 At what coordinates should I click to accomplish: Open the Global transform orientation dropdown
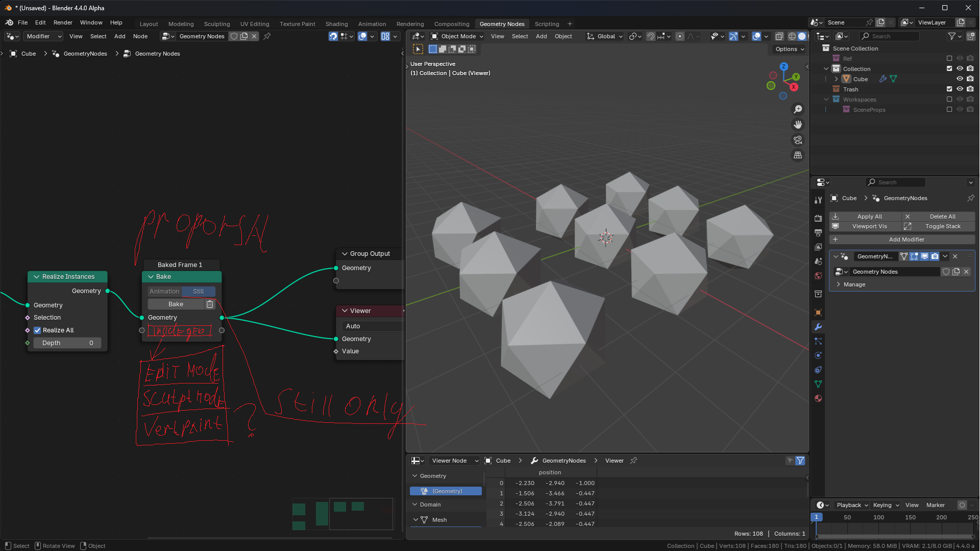tap(605, 36)
